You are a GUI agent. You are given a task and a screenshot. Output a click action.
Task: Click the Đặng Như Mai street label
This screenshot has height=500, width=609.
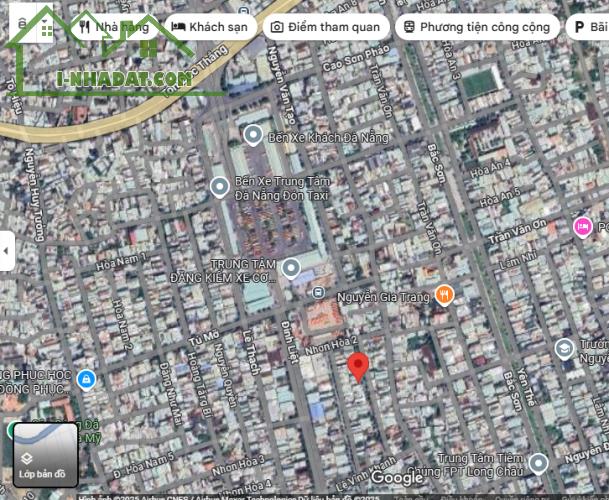tap(171, 393)
